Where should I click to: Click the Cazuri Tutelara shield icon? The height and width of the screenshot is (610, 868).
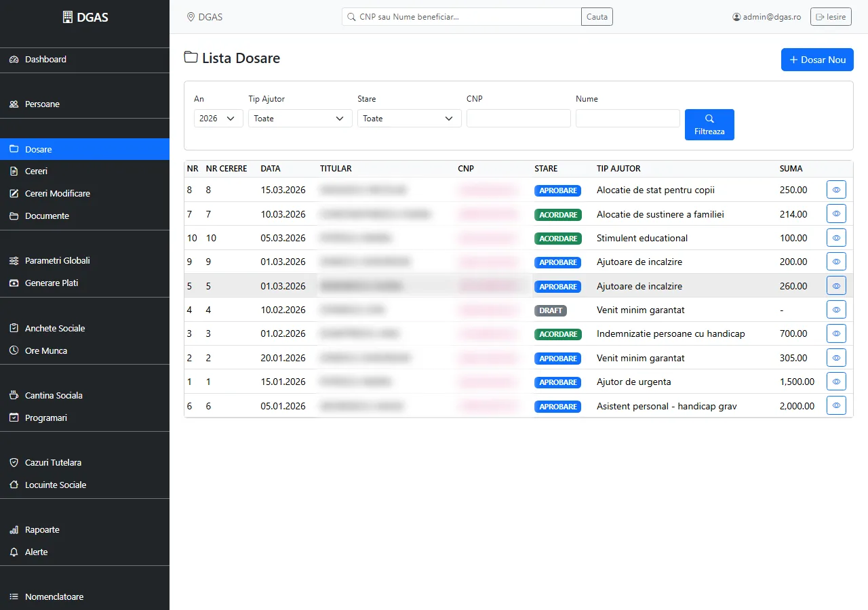click(14, 463)
